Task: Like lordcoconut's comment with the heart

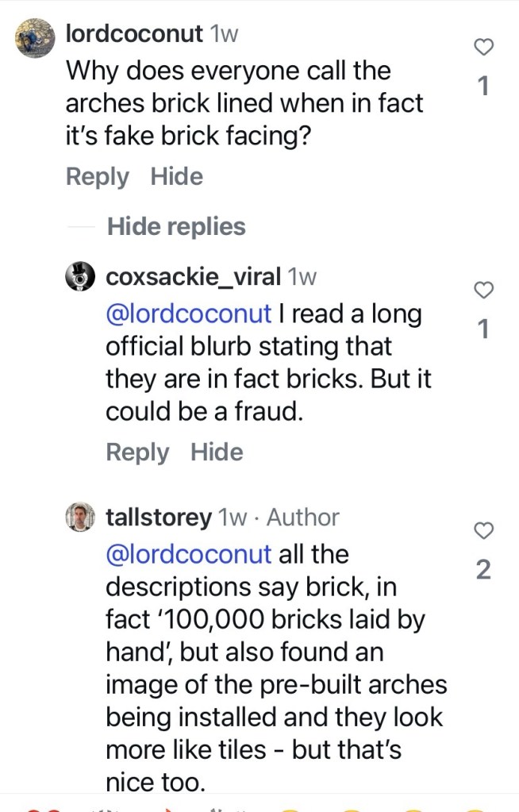Action: [x=483, y=47]
